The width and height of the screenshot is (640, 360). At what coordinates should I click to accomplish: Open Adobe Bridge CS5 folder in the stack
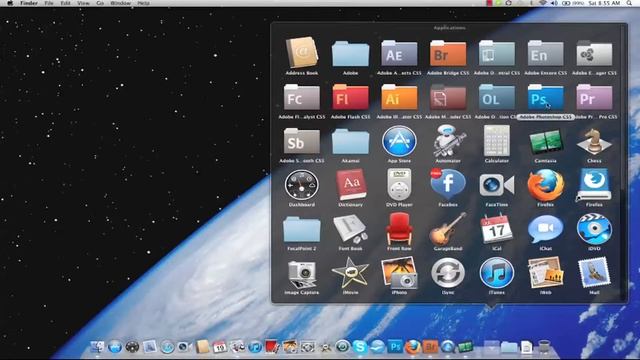448,53
